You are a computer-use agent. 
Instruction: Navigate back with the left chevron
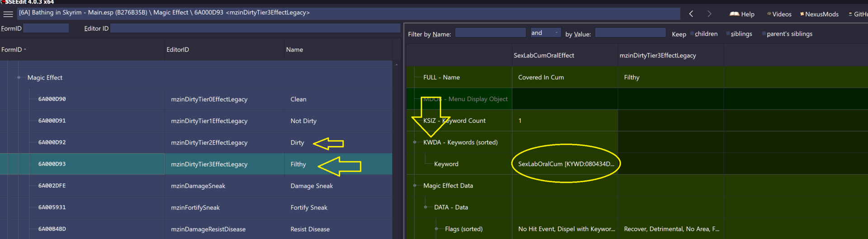coord(691,14)
